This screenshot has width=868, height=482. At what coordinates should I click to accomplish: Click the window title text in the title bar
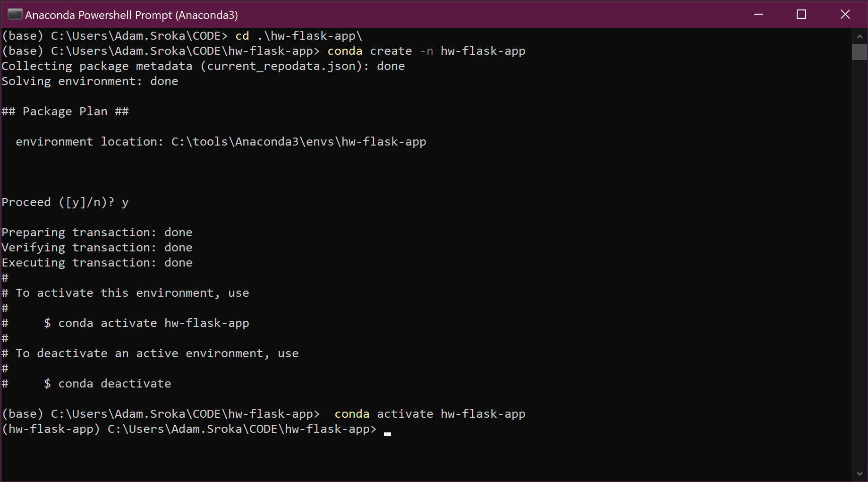131,15
